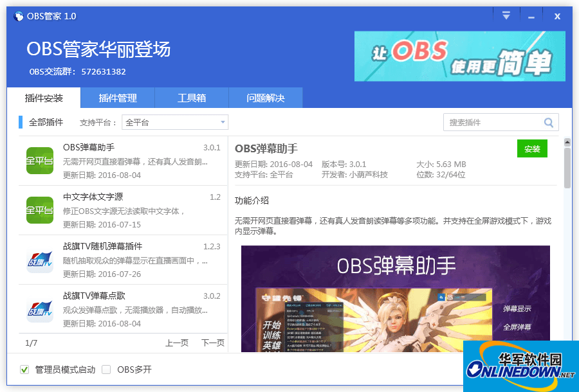Open the 工具箱 tab
Viewport: 579px width, 392px height.
tap(192, 98)
